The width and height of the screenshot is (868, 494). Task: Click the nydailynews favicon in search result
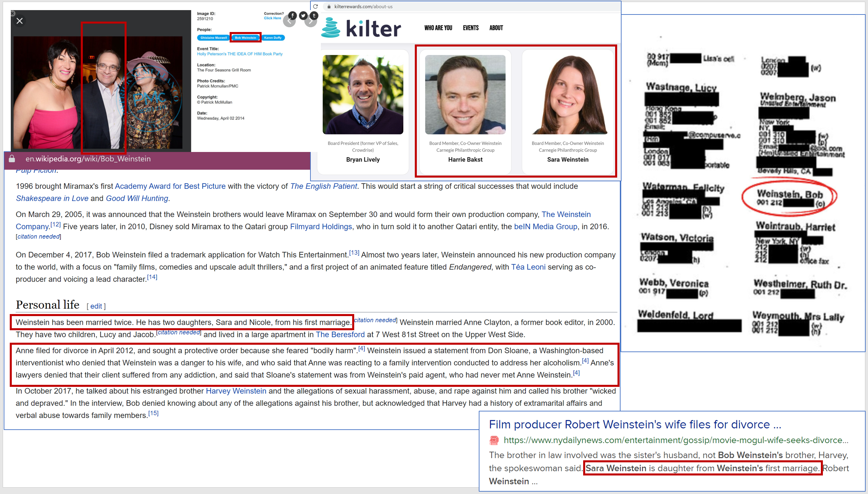point(494,440)
